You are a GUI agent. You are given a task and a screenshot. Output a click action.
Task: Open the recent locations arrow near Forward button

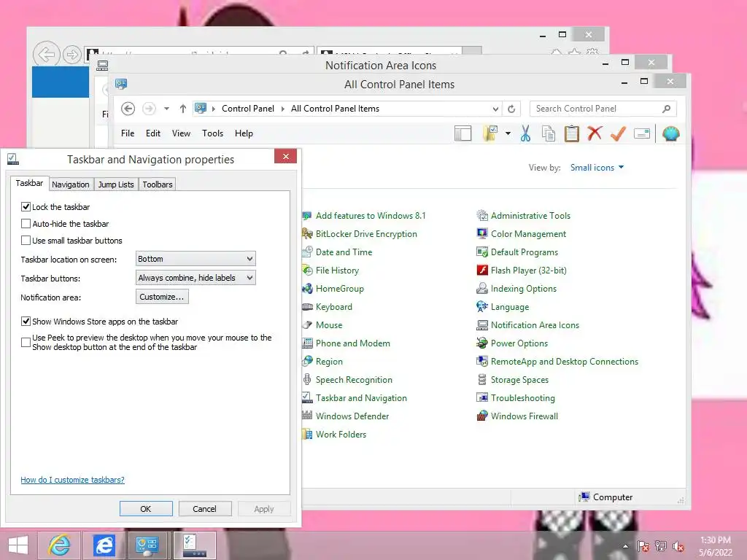click(x=166, y=109)
